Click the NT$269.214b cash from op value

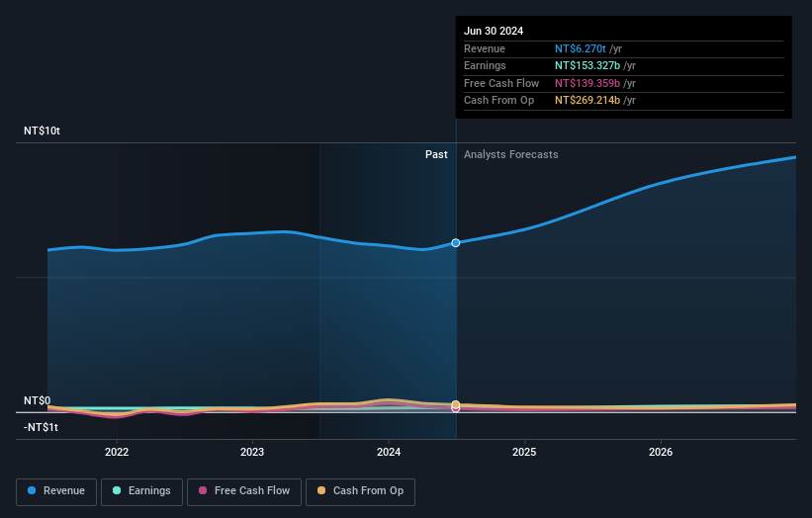tap(587, 101)
